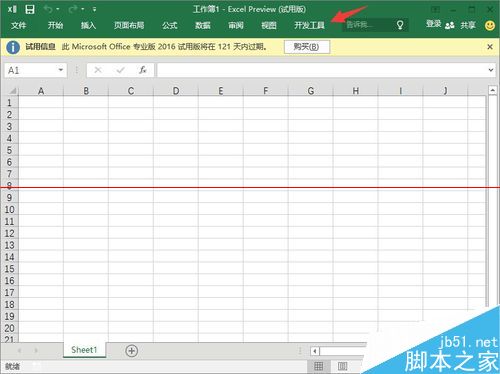Click the Excel logo icon in title bar
Viewport: 500px width, 374px height.
coord(12,9)
